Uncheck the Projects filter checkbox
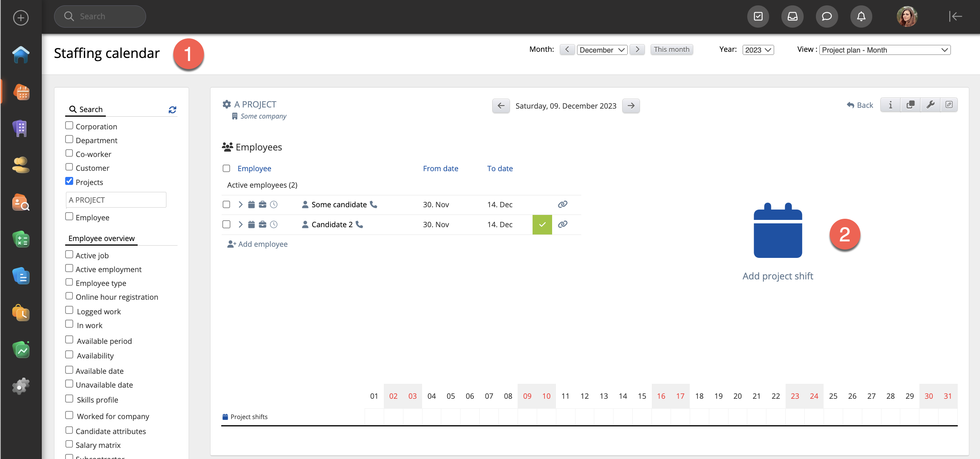The image size is (980, 459). coord(69,181)
